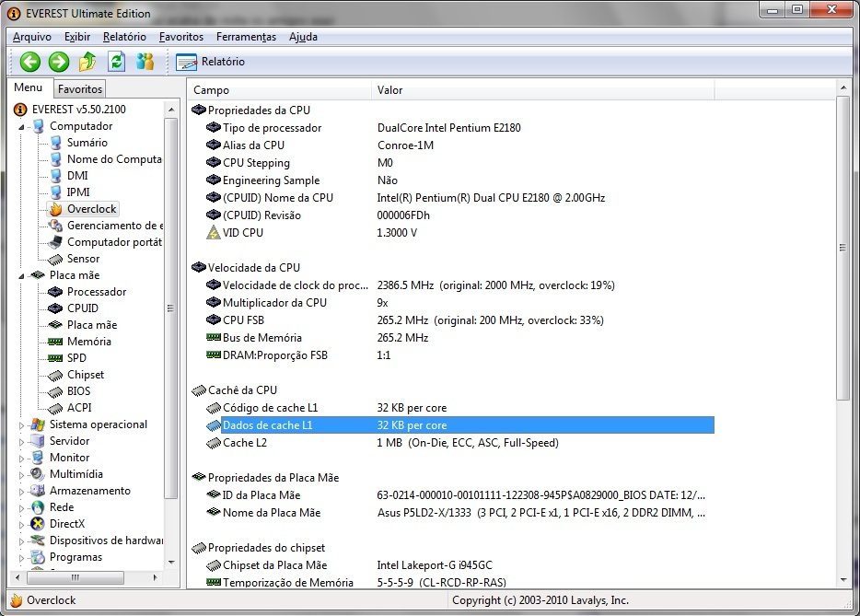Click the Multimídia speaker icon
Viewport: 860px width, 616px height.
[x=38, y=474]
